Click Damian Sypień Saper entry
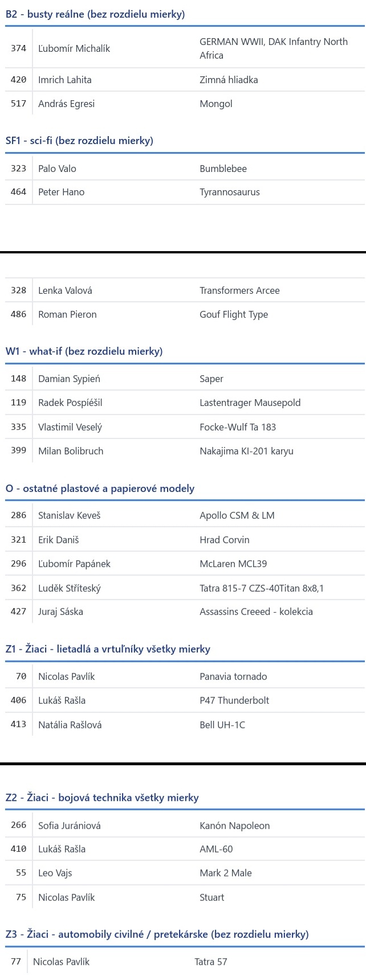This screenshot has height=980, width=366. [185, 379]
